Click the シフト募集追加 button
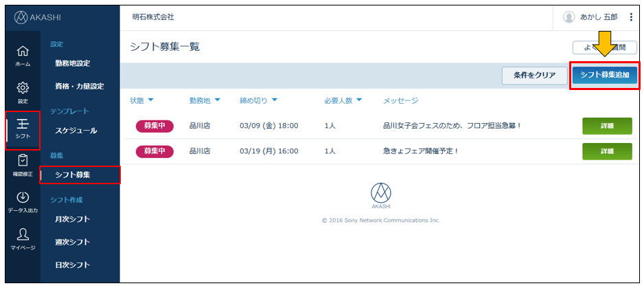Image resolution: width=644 pixels, height=288 pixels. click(x=605, y=75)
